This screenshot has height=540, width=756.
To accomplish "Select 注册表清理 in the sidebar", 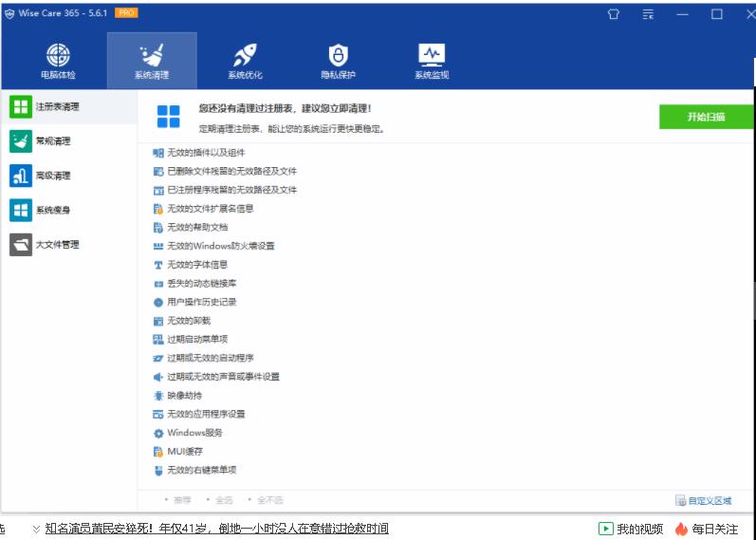I will [69, 106].
